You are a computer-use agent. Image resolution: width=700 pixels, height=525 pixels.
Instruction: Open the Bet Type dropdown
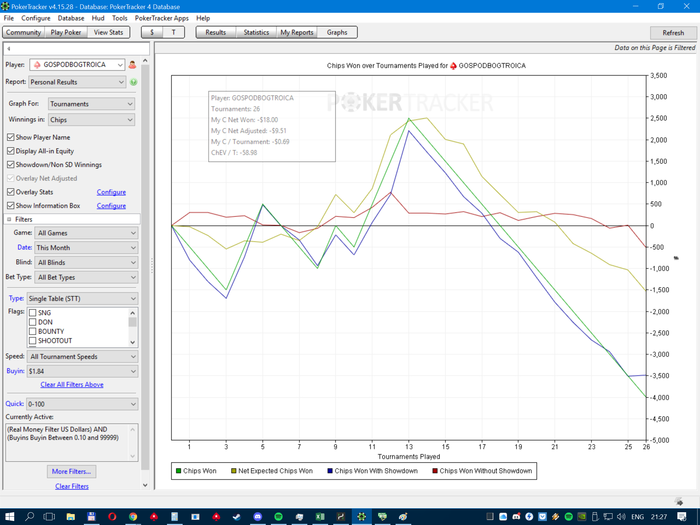pyautogui.click(x=86, y=277)
